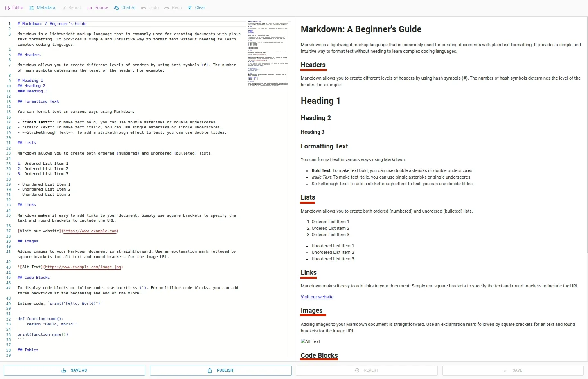Screen dimensions: 588x379
Task: Click the Metadata sliders icon
Action: click(x=32, y=8)
